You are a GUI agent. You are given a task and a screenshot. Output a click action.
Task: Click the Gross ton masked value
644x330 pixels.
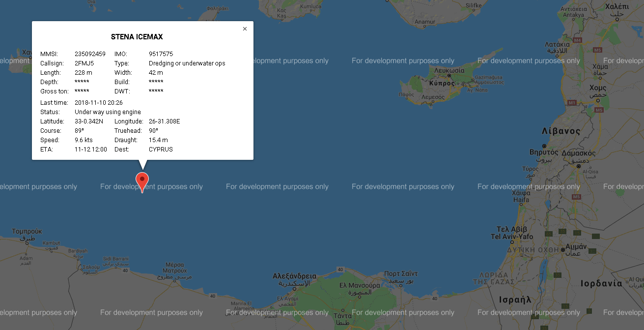pyautogui.click(x=82, y=91)
